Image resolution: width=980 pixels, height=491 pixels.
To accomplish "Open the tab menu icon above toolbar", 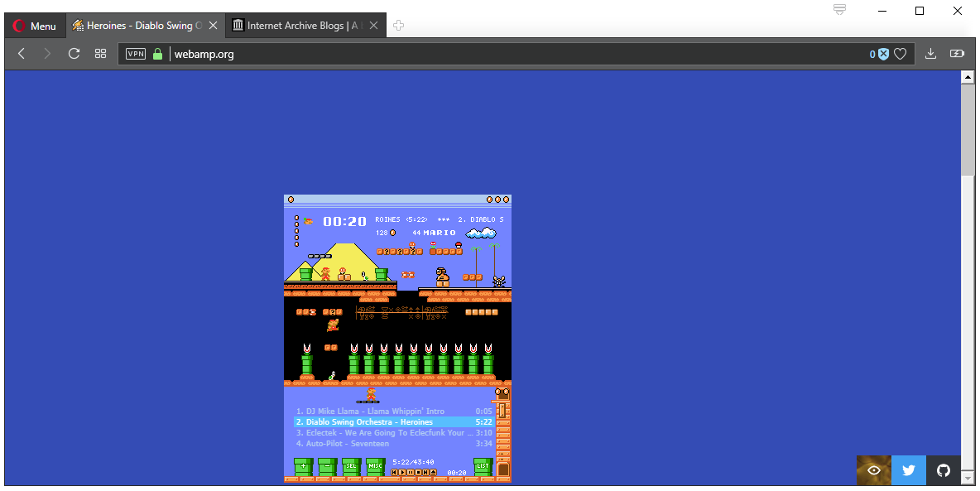I will 839,9.
